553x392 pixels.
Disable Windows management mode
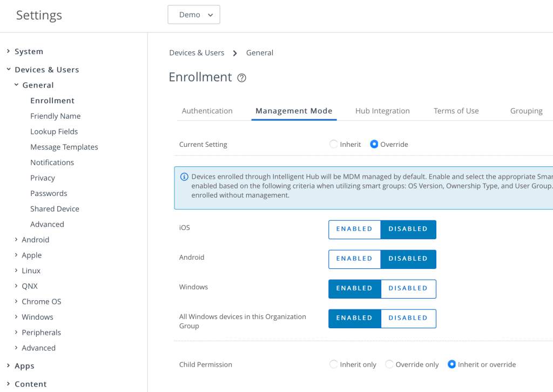(x=408, y=288)
